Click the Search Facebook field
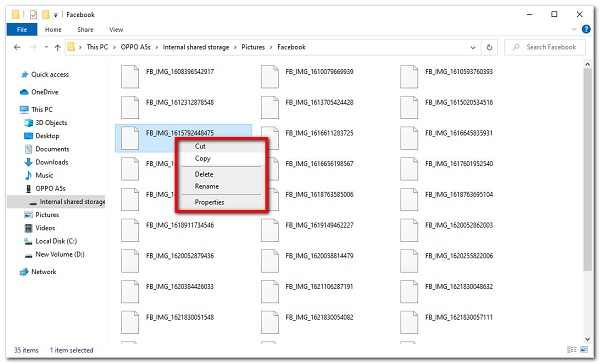600x364 pixels. (x=545, y=47)
